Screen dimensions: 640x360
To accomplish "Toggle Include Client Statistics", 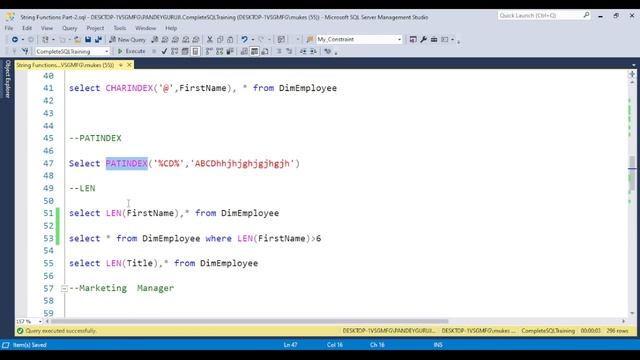I will pos(230,51).
